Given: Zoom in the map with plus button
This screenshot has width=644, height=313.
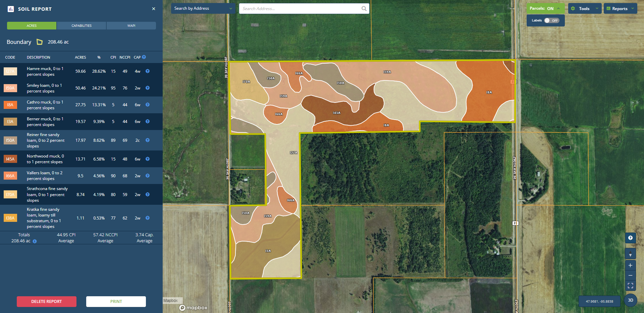Looking at the screenshot, I should pos(630,265).
